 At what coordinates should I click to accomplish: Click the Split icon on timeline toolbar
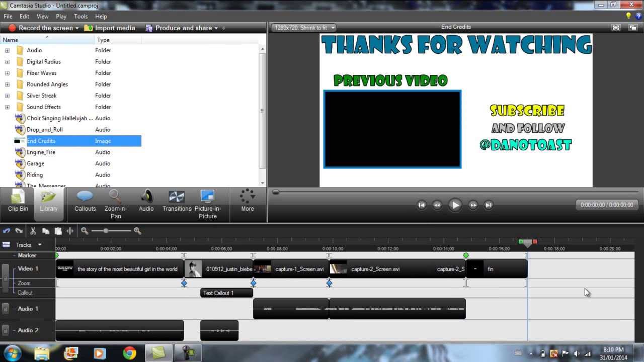tap(70, 231)
